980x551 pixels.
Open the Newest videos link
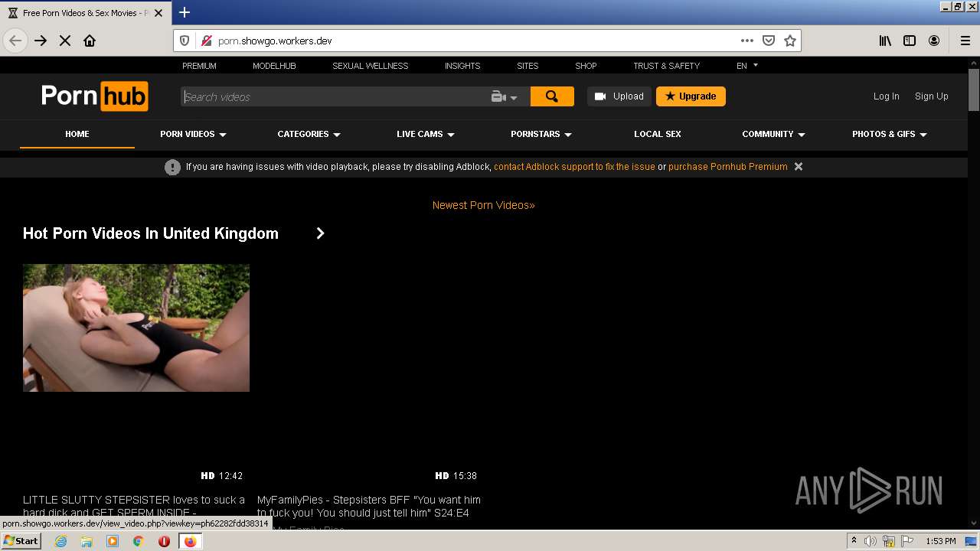click(484, 205)
